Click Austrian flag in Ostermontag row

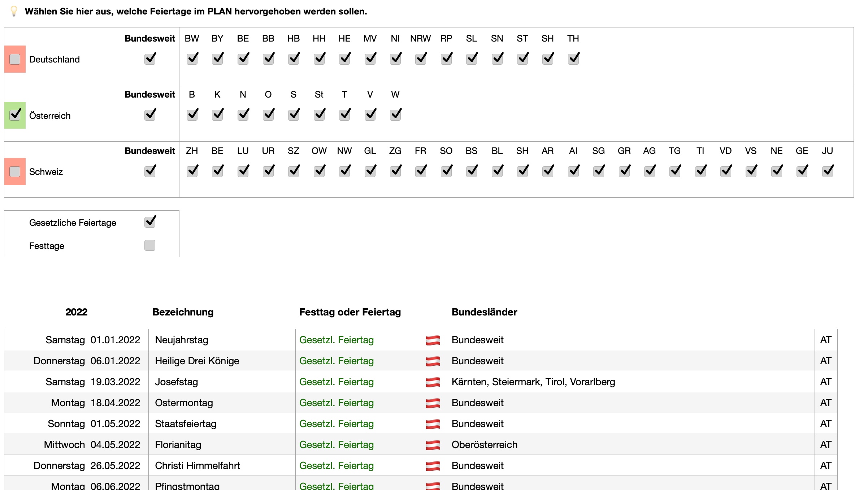click(433, 403)
